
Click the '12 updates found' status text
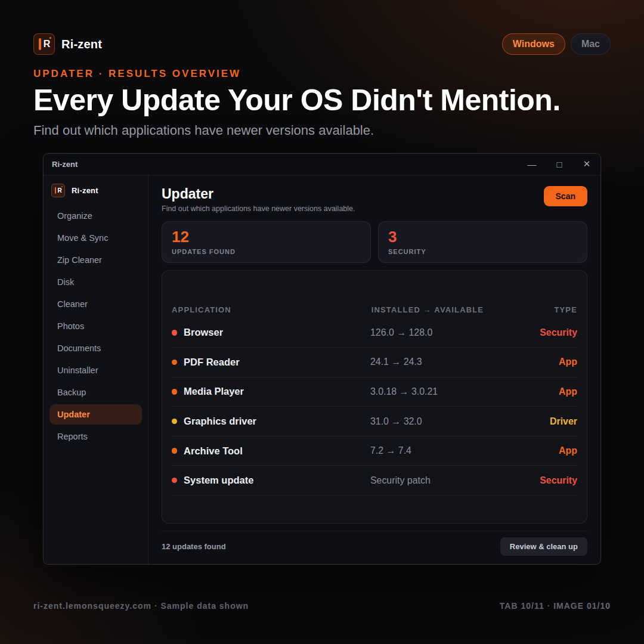tap(194, 547)
